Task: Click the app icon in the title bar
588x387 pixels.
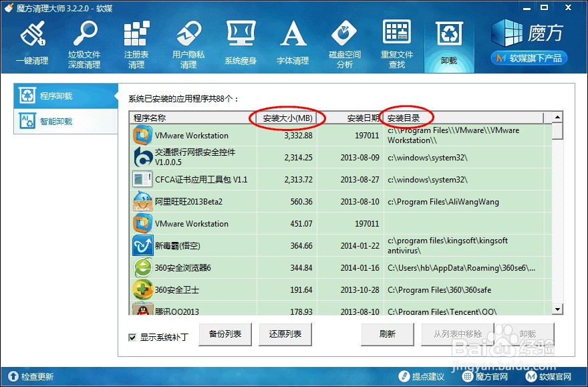Action: [9, 7]
